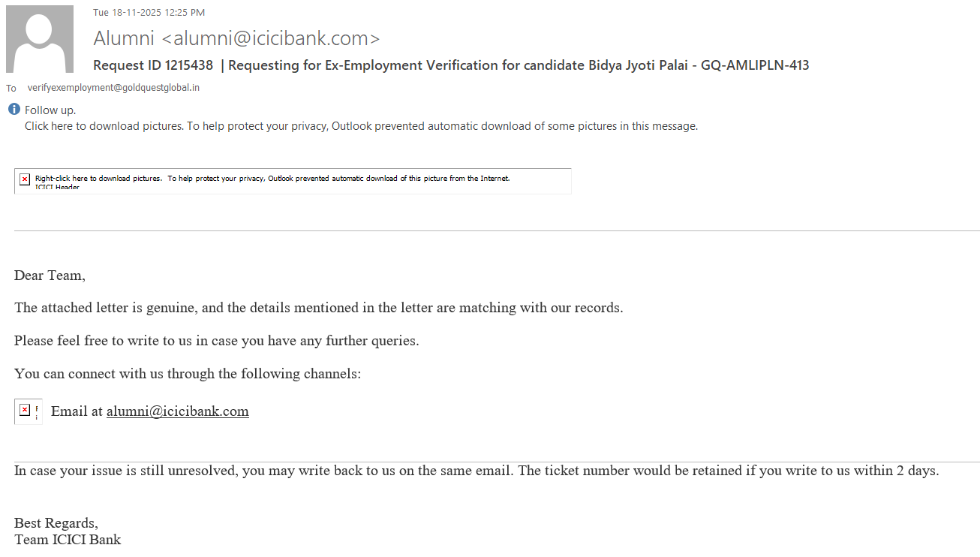Click the ICICI Header blocked image placeholder text
980x557 pixels.
(x=57, y=187)
